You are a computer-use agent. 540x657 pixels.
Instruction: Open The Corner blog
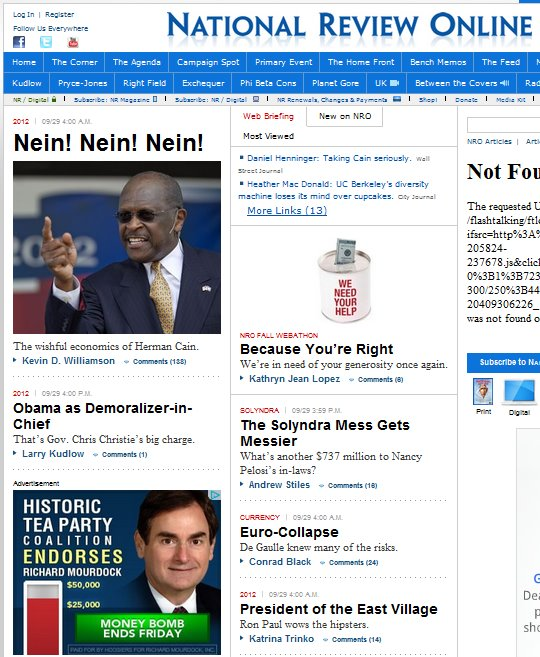75,62
